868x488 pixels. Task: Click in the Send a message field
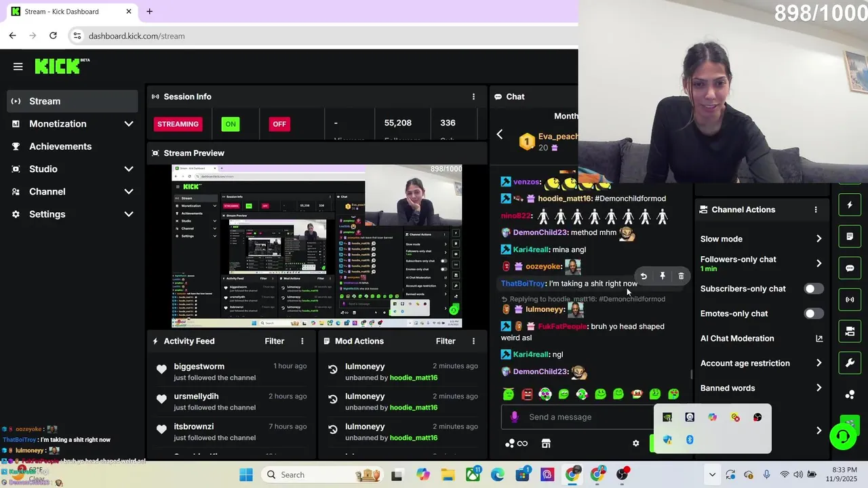coord(576,417)
